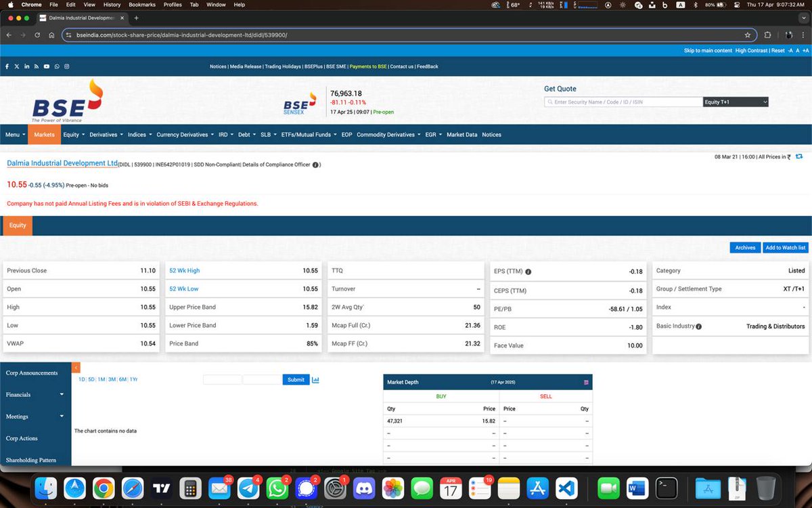Open TradingView from the dock
Image resolution: width=812 pixels, height=508 pixels.
(161, 488)
